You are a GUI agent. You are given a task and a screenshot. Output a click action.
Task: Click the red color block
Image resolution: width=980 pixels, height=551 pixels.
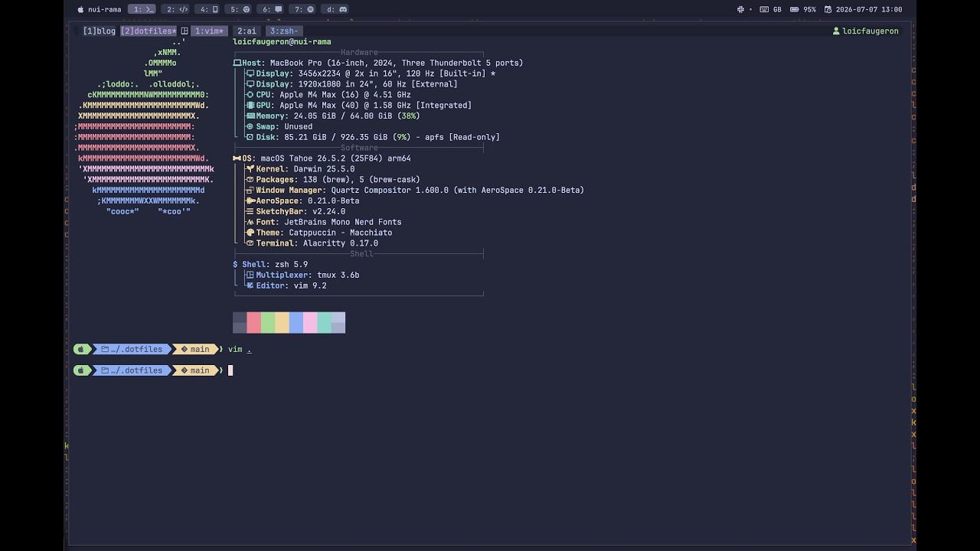[x=253, y=322]
